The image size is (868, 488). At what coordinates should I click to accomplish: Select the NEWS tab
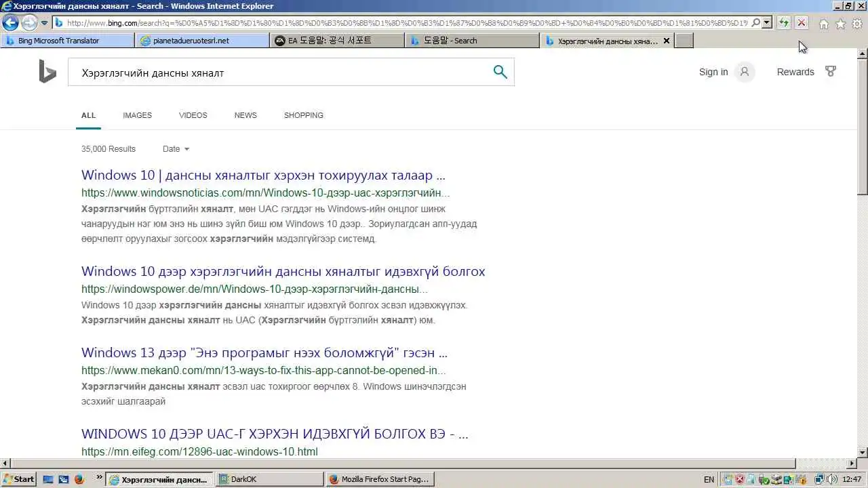(x=245, y=115)
